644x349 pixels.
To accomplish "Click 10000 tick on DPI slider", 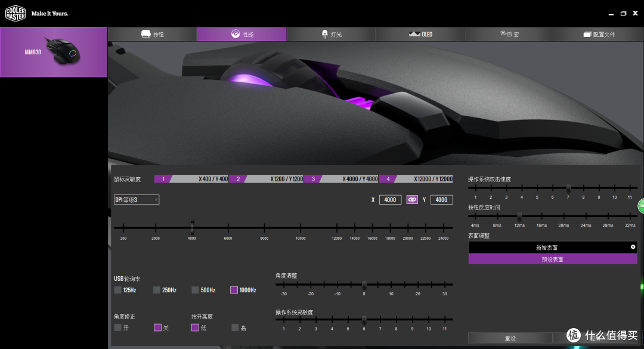I will (x=301, y=227).
